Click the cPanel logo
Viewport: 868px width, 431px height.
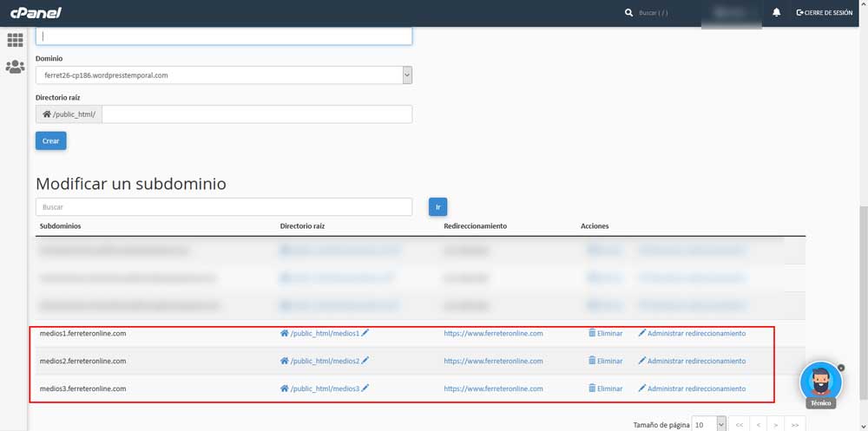tap(36, 13)
